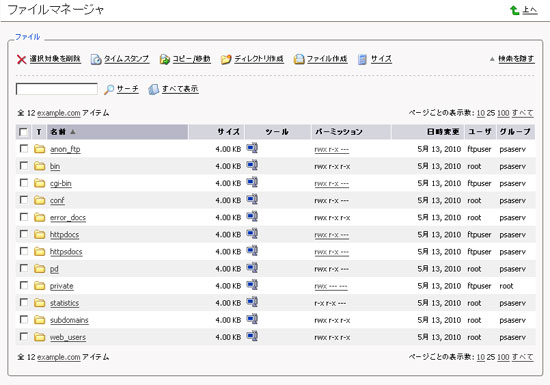Edit permissions rwx --- --- of private
The width and height of the screenshot is (550, 385).
pyautogui.click(x=331, y=286)
